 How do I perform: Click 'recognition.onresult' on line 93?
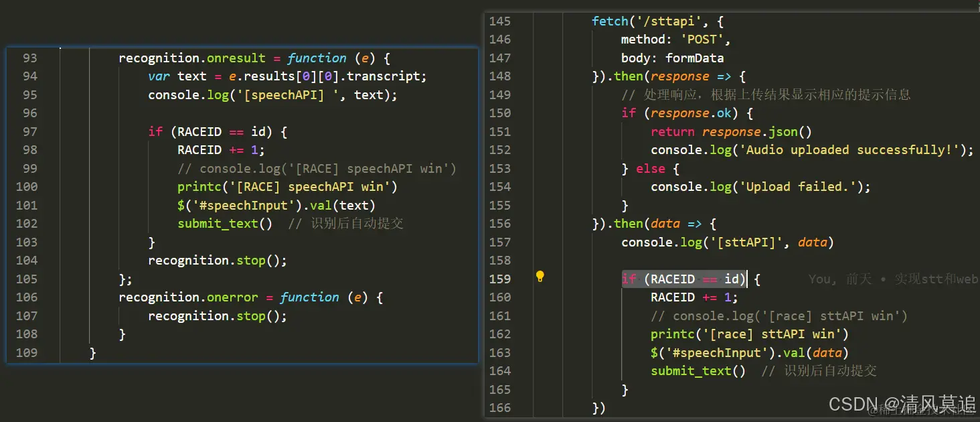click(192, 58)
